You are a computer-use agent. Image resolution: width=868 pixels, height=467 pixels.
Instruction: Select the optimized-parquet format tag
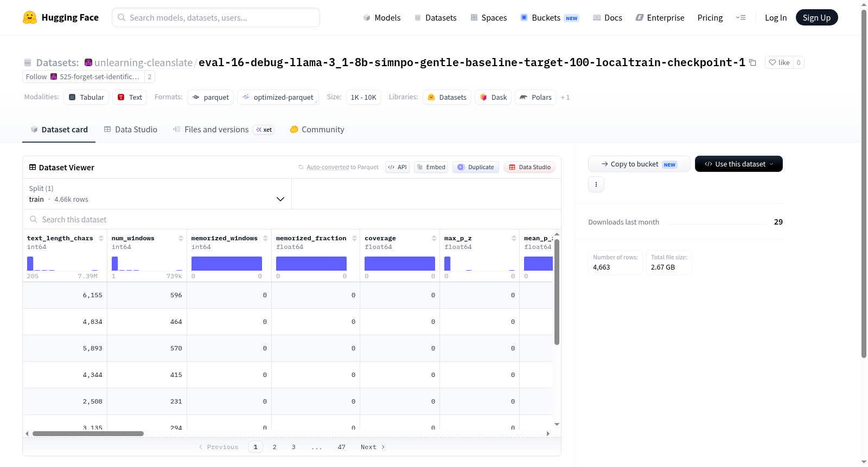click(278, 97)
